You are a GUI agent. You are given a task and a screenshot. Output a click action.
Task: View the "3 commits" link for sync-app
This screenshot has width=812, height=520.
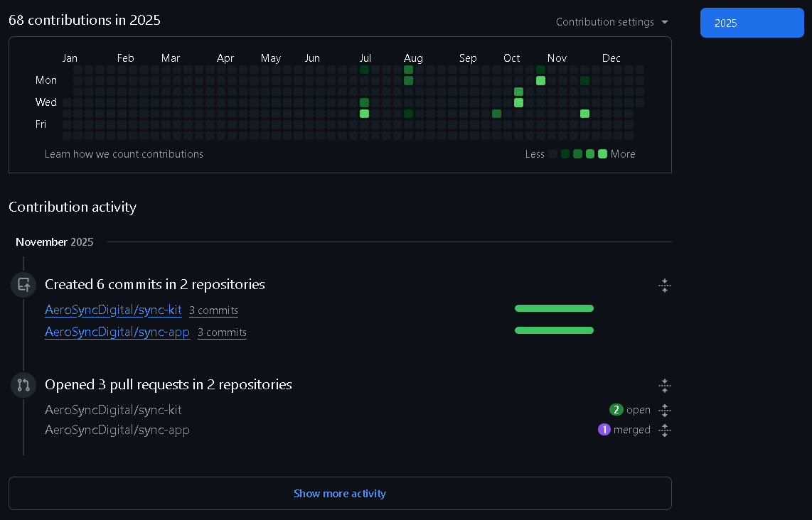click(x=222, y=332)
